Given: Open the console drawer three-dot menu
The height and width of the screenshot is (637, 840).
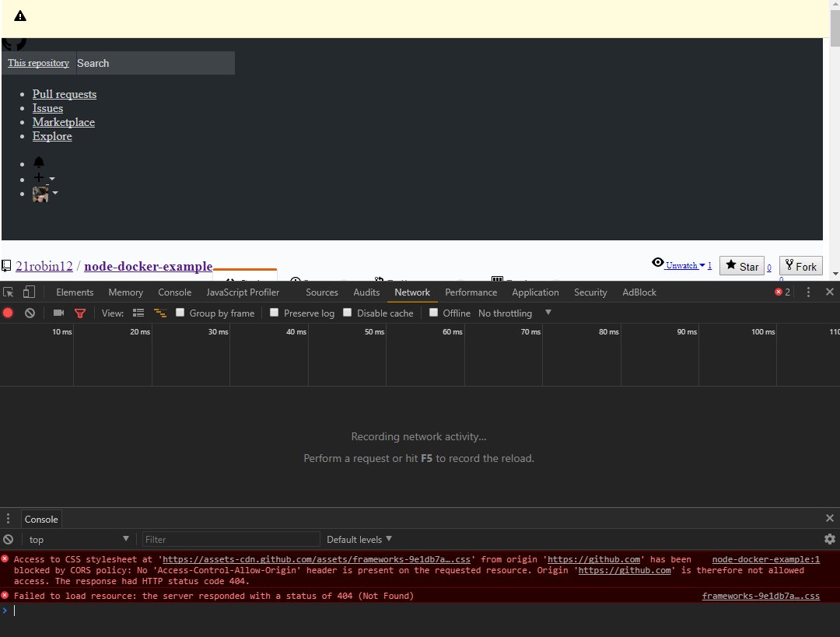Looking at the screenshot, I should [8, 519].
